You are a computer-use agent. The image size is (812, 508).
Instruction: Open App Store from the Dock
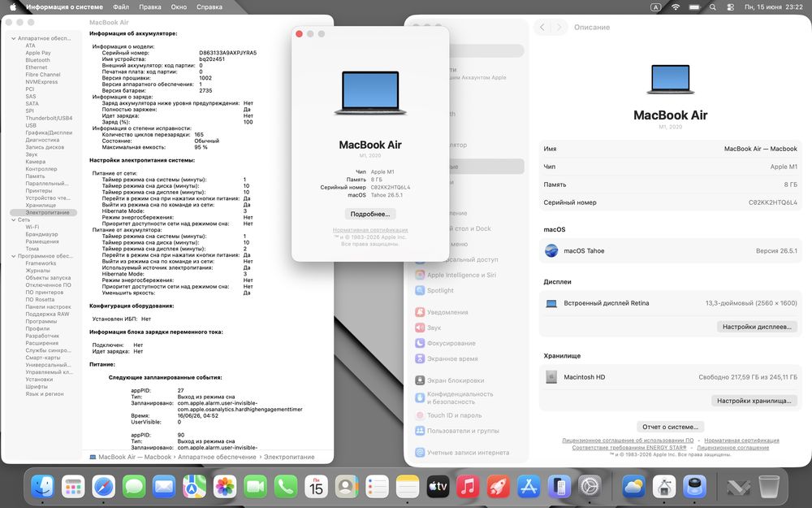click(529, 486)
